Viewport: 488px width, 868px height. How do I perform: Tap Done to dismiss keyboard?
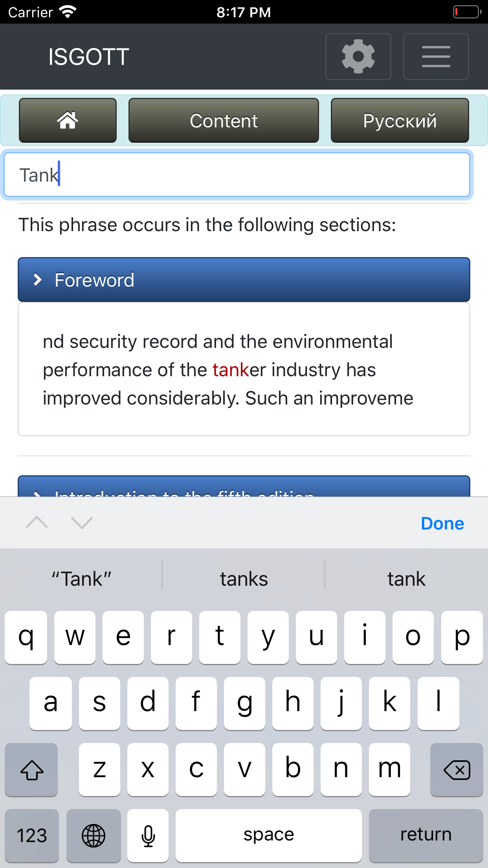pyautogui.click(x=442, y=524)
